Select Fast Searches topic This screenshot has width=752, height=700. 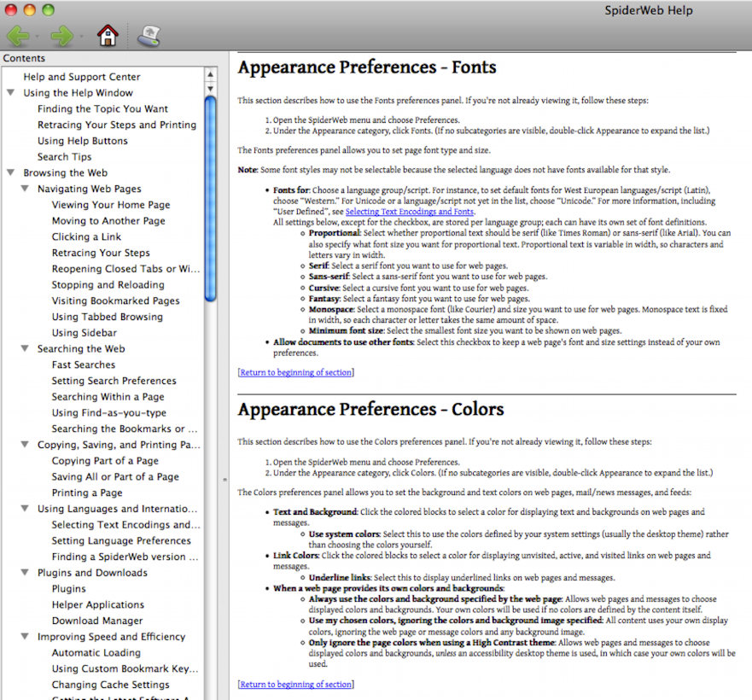(84, 365)
